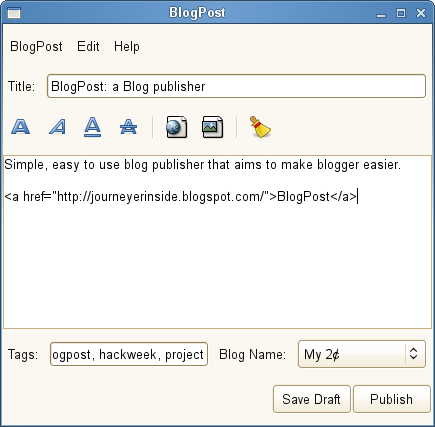Screen dimensions: 435x427
Task: Open the Help menu
Action: point(127,46)
